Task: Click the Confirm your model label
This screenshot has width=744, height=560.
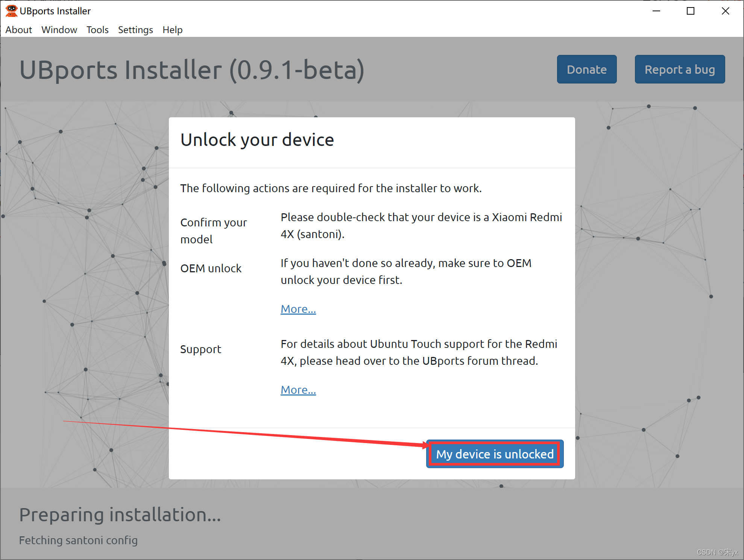Action: [x=214, y=231]
